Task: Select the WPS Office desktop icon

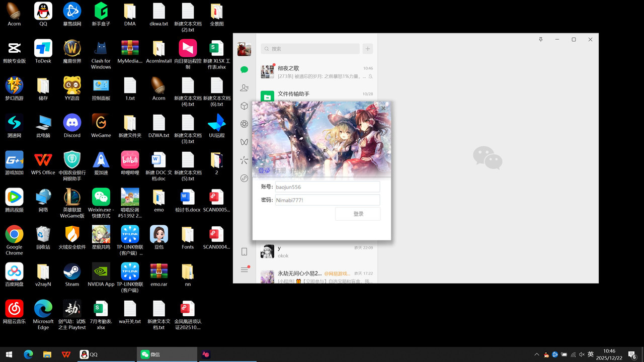Action: [43, 163]
